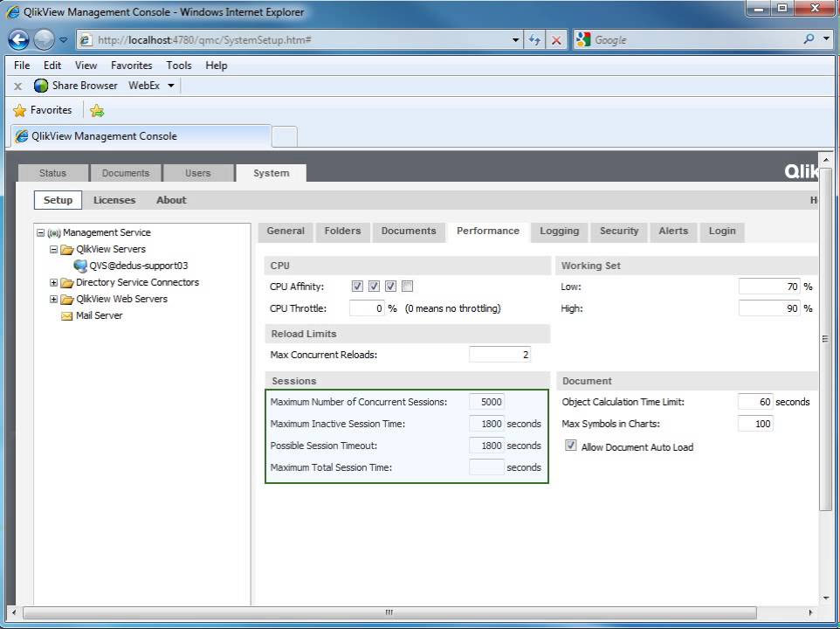840x629 pixels.
Task: Open the Security settings tab
Action: (x=619, y=231)
